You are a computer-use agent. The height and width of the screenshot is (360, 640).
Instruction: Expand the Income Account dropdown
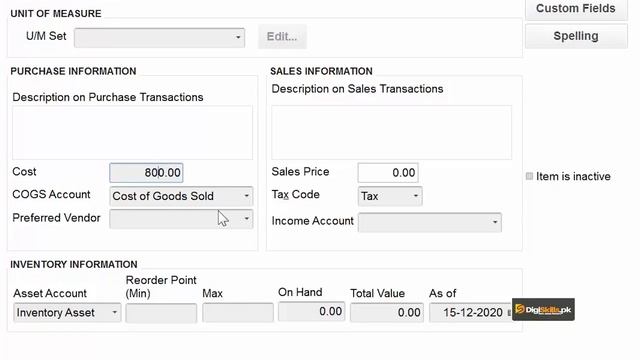tap(430, 222)
